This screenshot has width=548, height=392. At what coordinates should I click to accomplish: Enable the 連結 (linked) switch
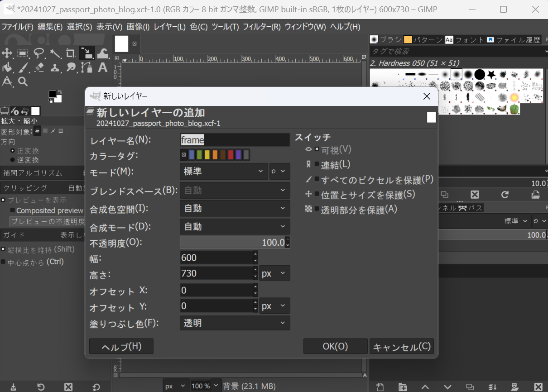coord(317,164)
